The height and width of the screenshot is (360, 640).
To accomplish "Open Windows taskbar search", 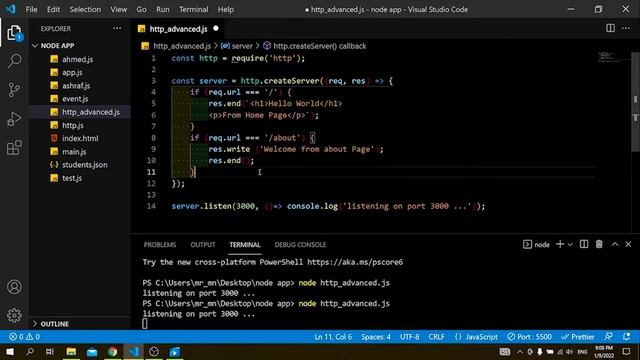I will 30,351.
